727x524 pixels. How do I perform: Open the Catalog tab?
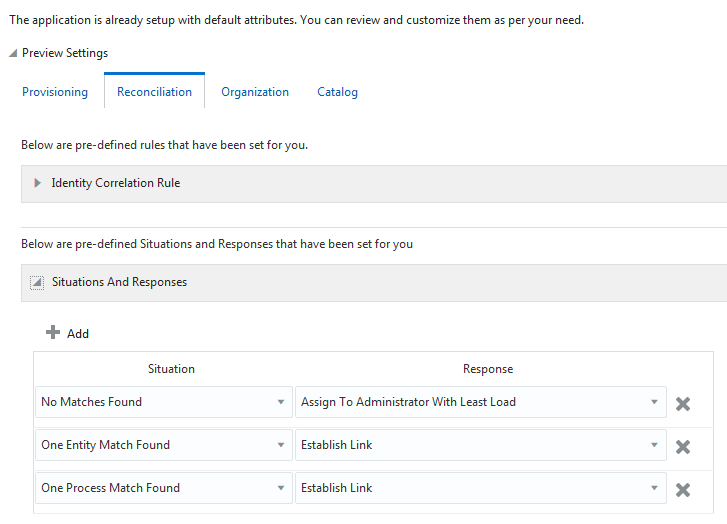[337, 92]
